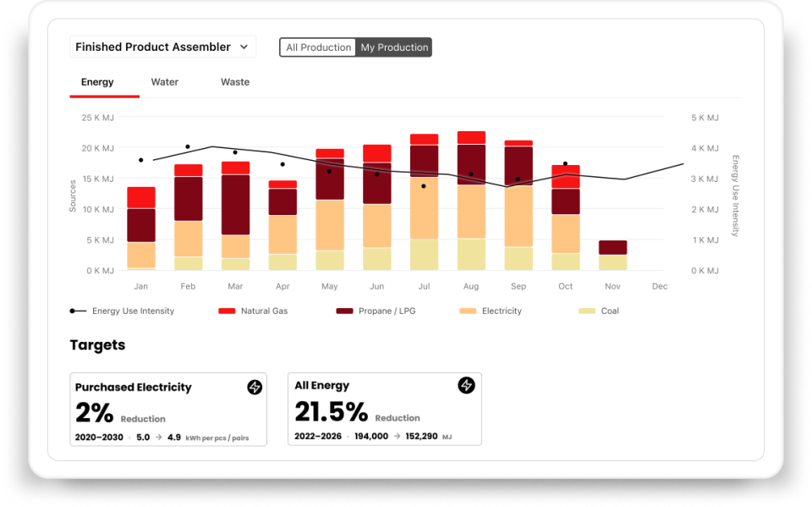Click the lightning icon on All Energy card
812x507 pixels.
[x=466, y=385]
